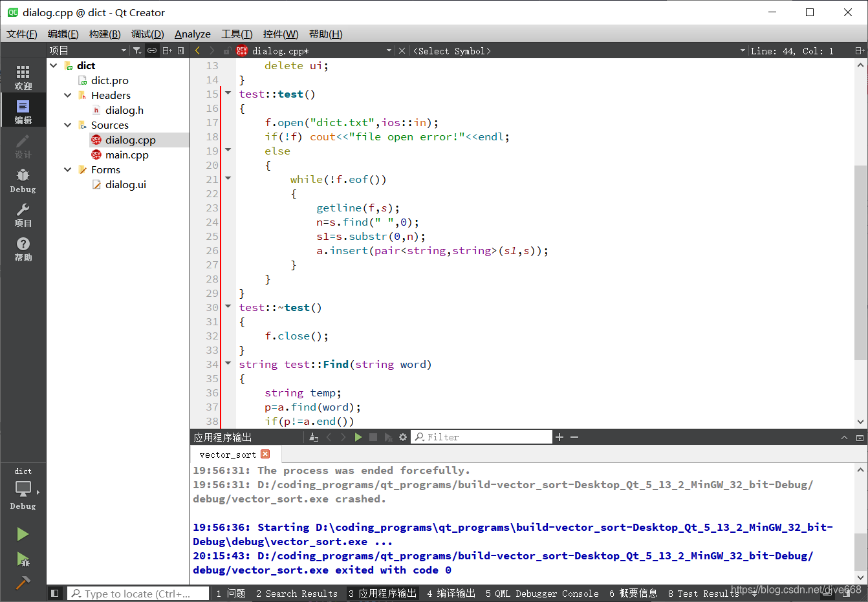Click the file lock icon

[227, 50]
